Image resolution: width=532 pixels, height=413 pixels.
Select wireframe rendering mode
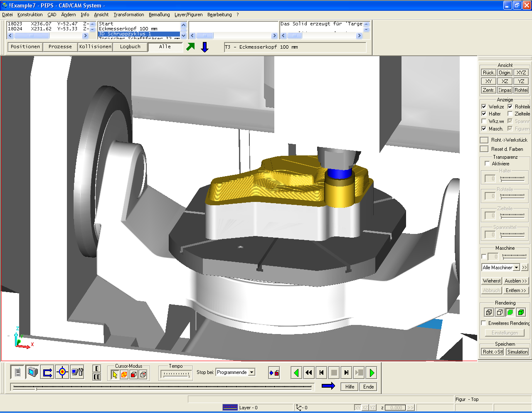click(489, 312)
